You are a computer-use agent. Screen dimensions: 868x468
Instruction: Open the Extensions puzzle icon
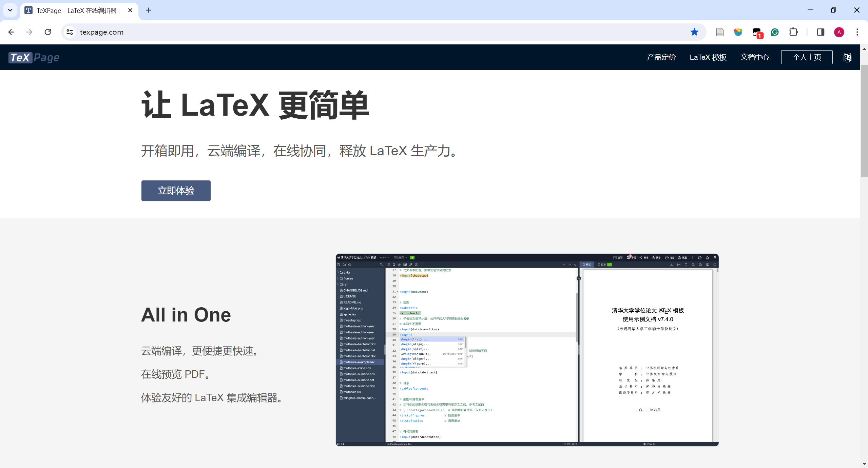coord(793,32)
